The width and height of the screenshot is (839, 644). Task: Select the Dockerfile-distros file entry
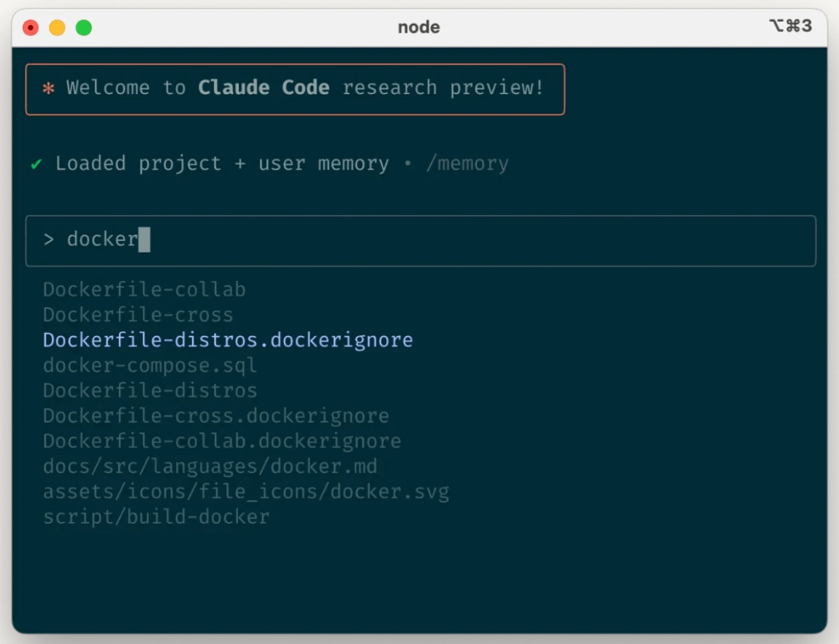(x=151, y=391)
